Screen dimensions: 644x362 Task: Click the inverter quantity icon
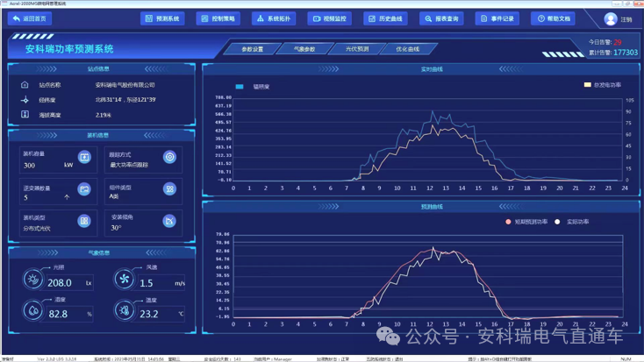point(84,188)
